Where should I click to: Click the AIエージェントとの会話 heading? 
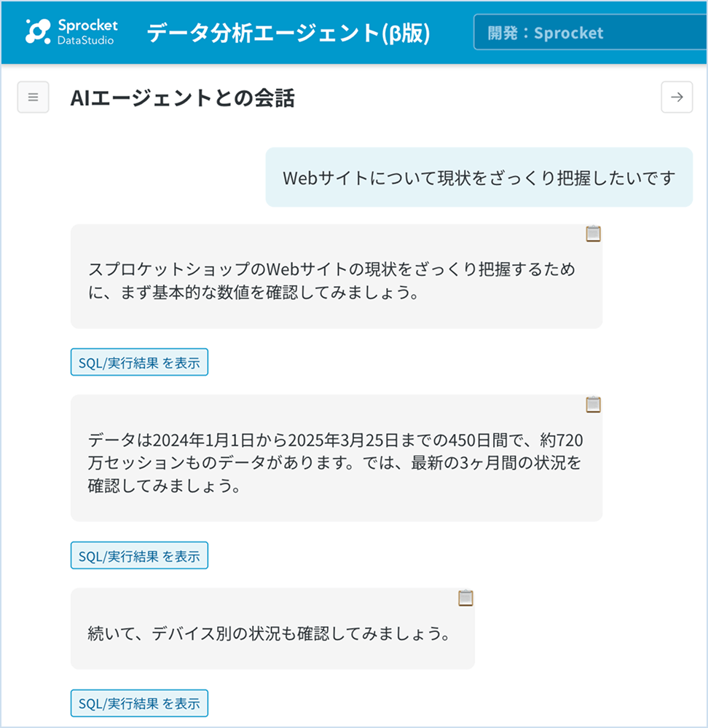tap(182, 98)
